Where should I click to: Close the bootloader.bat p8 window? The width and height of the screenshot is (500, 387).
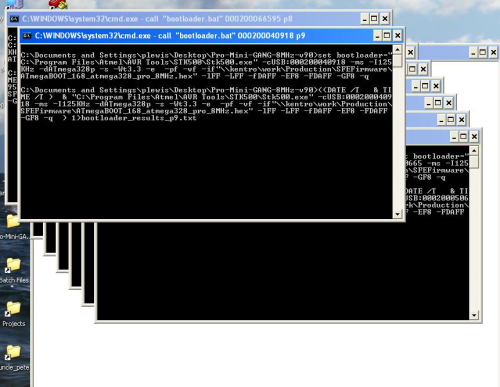click(x=385, y=19)
